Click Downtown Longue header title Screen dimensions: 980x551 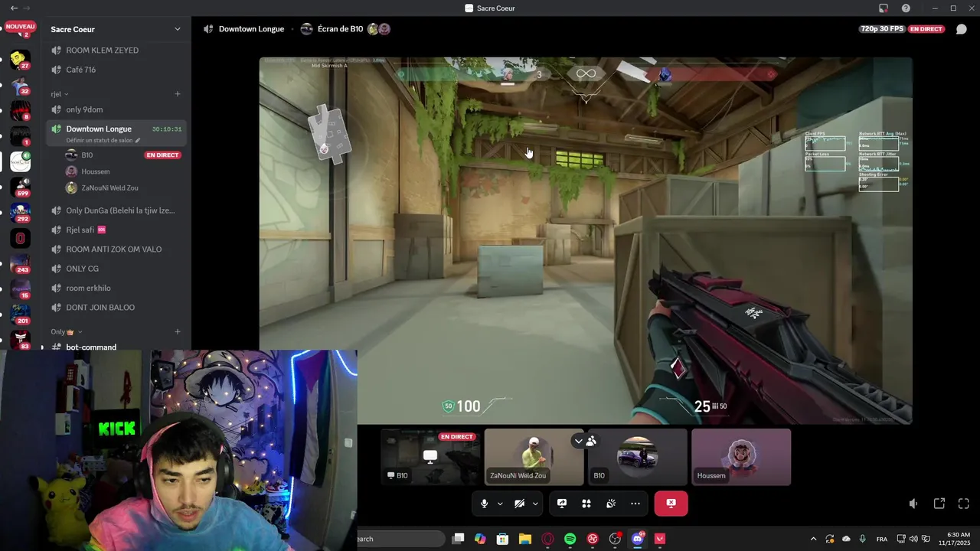[251, 29]
